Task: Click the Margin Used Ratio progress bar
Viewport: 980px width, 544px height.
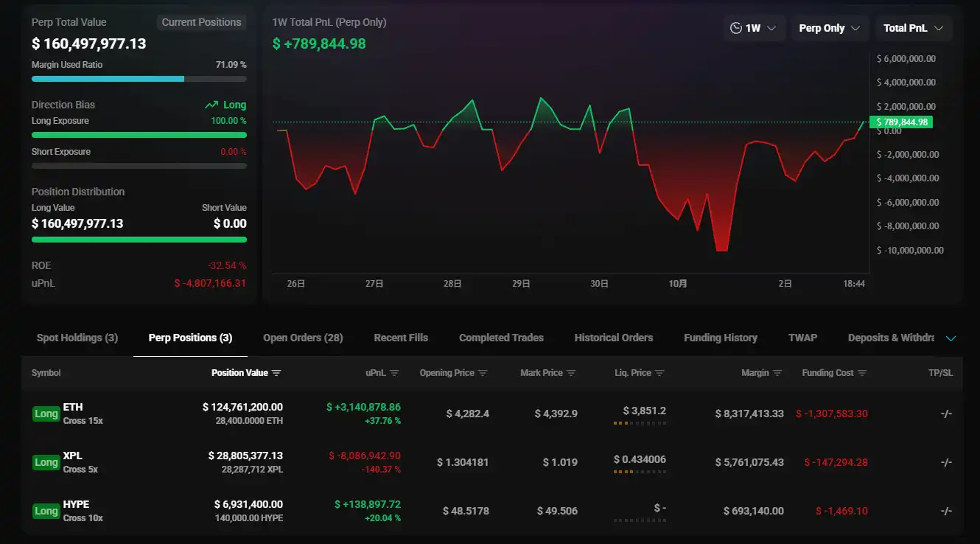Action: click(139, 79)
